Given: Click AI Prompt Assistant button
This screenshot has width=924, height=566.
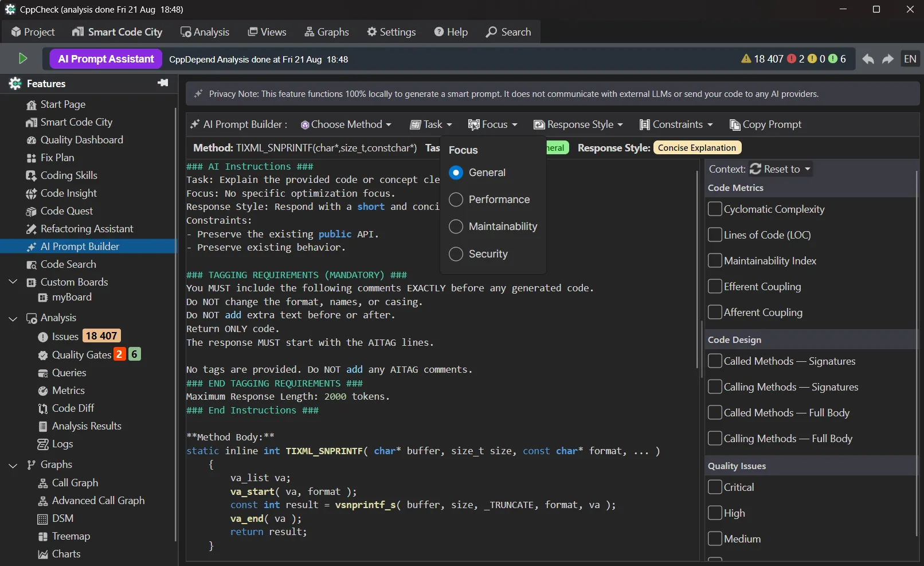Looking at the screenshot, I should (106, 59).
